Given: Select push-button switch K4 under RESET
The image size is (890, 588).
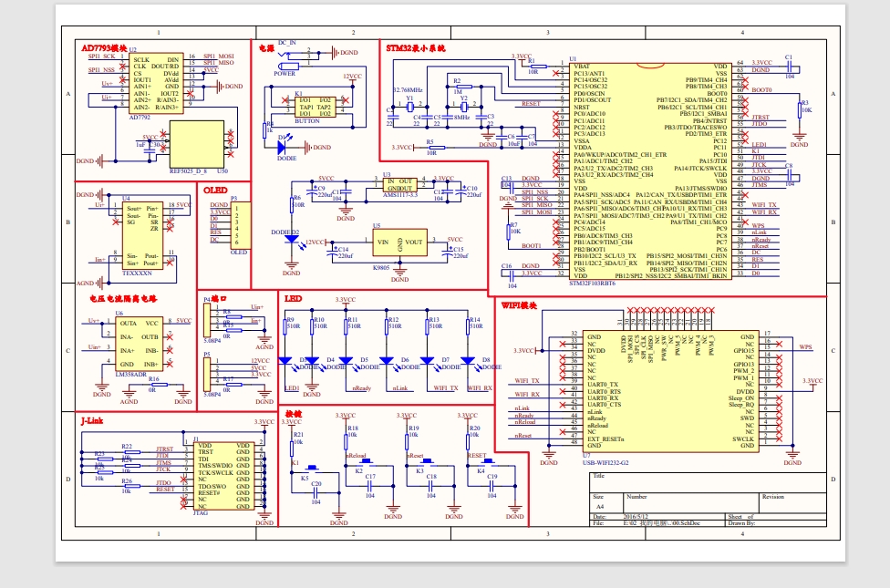Looking at the screenshot, I should [x=488, y=464].
